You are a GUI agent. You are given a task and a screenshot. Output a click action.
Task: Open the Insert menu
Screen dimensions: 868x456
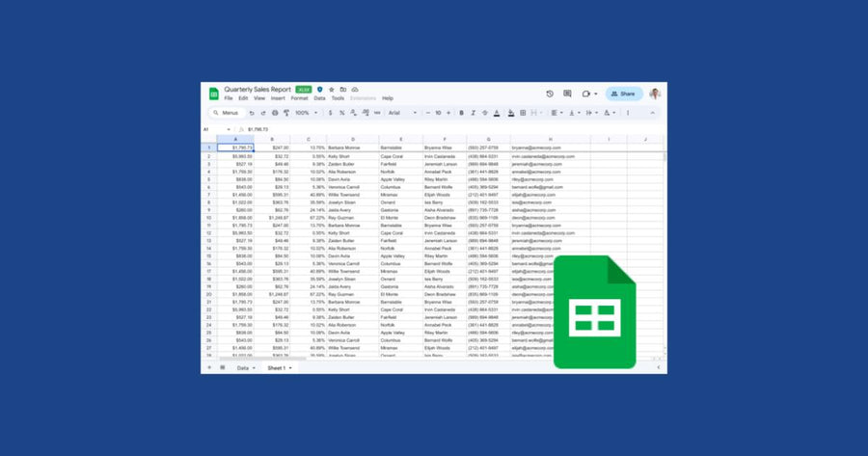click(278, 98)
